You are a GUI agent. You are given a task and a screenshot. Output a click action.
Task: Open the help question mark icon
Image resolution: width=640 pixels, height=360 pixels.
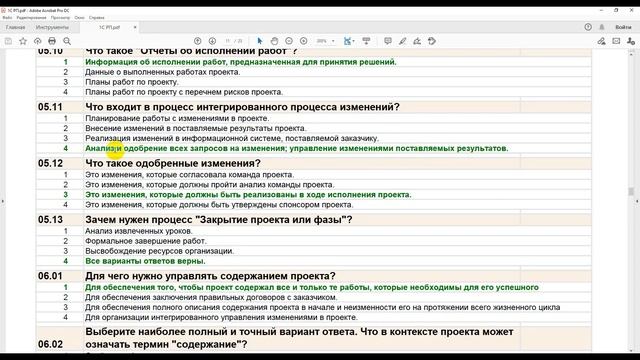588,27
